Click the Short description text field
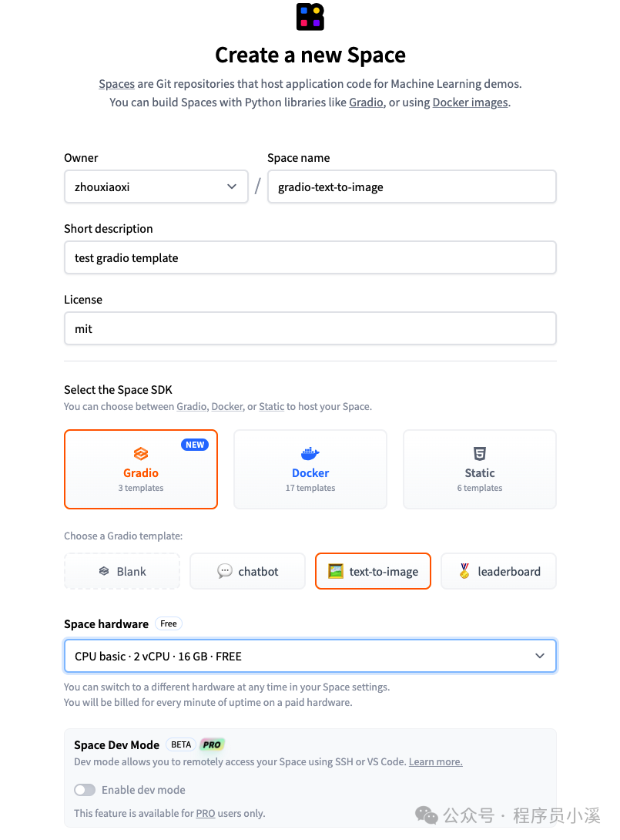 coord(310,257)
